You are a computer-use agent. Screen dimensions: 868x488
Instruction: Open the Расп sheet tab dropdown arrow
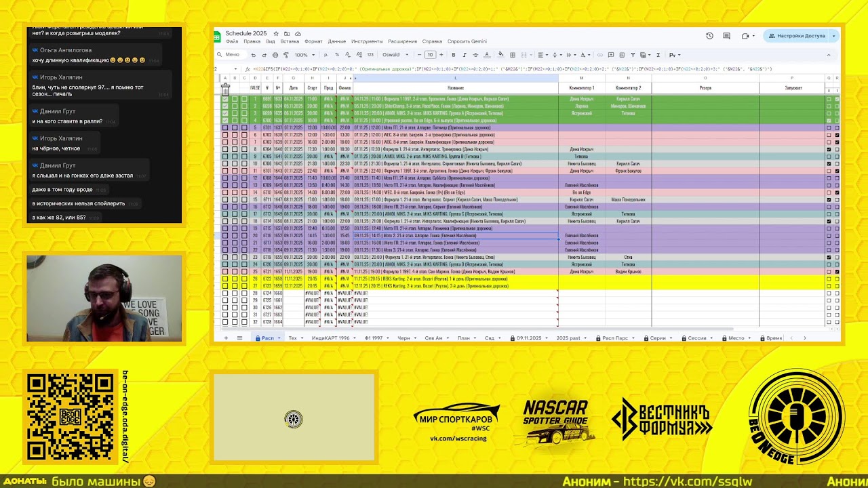pos(279,338)
